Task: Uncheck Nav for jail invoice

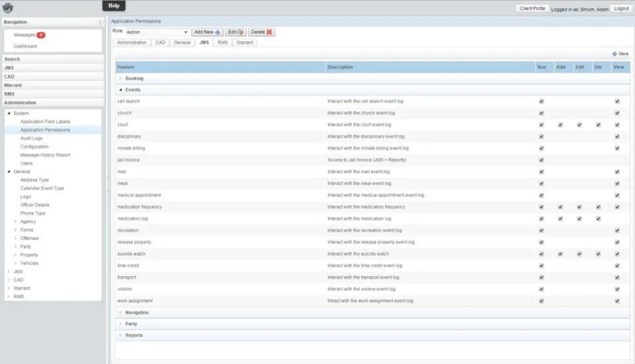Action: pos(542,160)
